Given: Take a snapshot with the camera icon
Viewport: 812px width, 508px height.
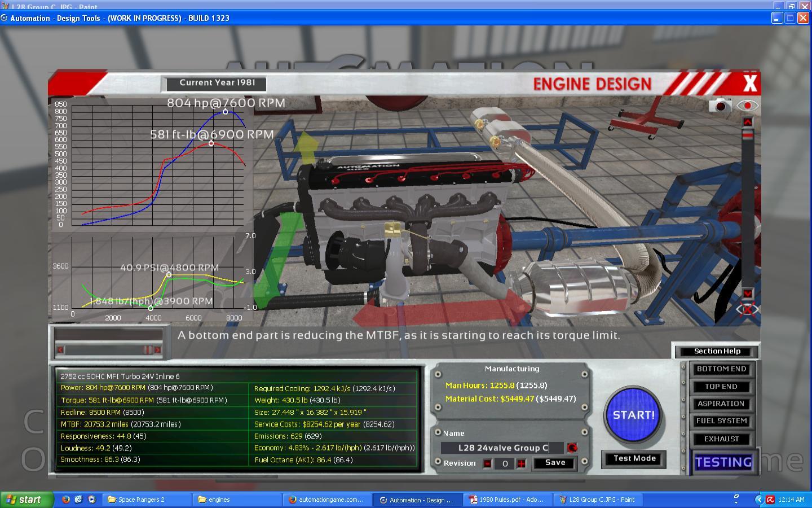Looking at the screenshot, I should click(x=720, y=106).
